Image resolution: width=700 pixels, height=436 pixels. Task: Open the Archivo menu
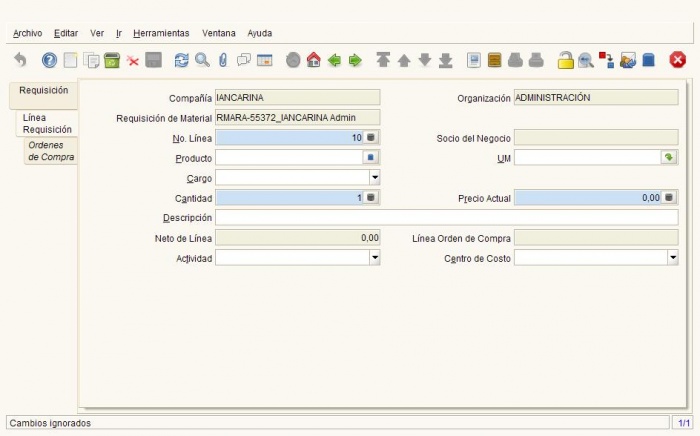coord(28,33)
